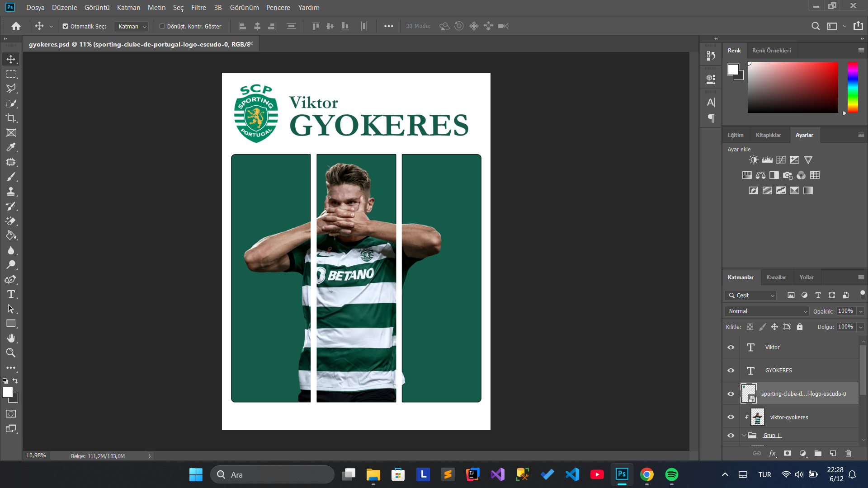
Task: Open the Katman auto-select dropdown
Action: pyautogui.click(x=132, y=27)
